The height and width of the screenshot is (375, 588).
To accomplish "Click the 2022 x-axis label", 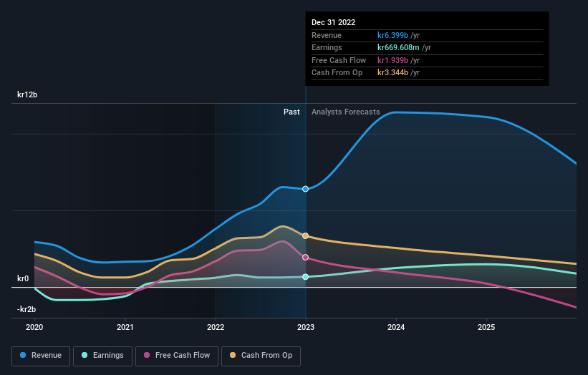I will click(x=216, y=328).
